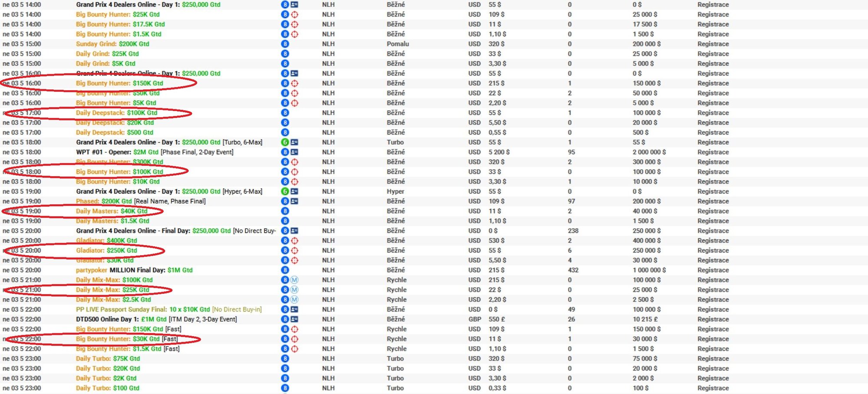Open Phased: $200K Gtd Real Name tournament
The height and width of the screenshot is (394, 868).
pyautogui.click(x=141, y=201)
